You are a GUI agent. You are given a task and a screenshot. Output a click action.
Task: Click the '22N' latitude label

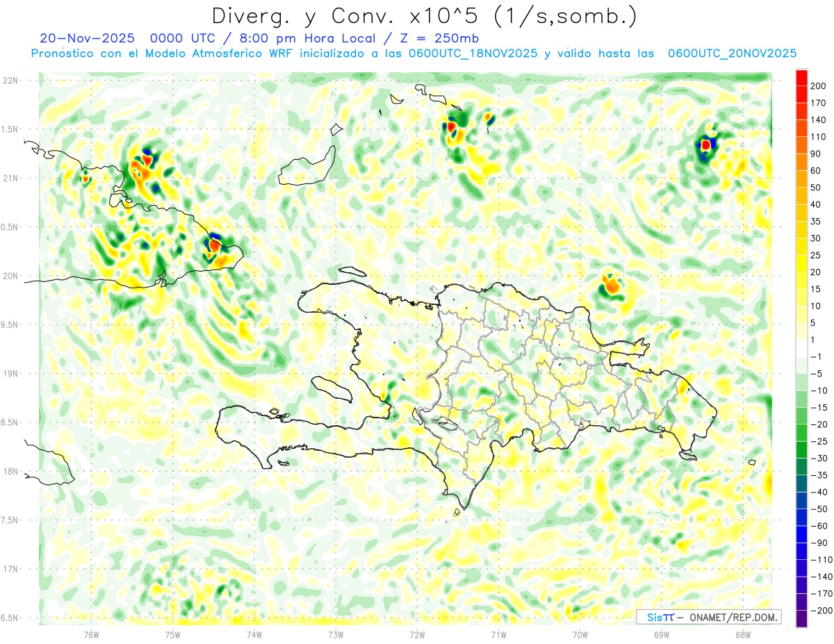pos(10,80)
